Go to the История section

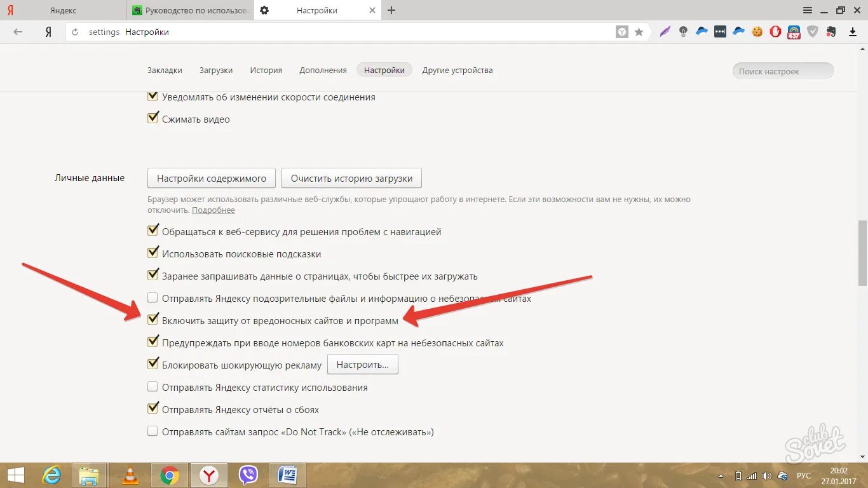click(x=266, y=71)
